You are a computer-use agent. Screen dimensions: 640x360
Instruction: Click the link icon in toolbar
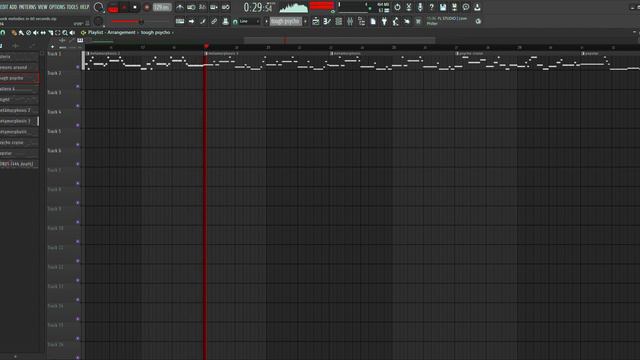click(214, 21)
